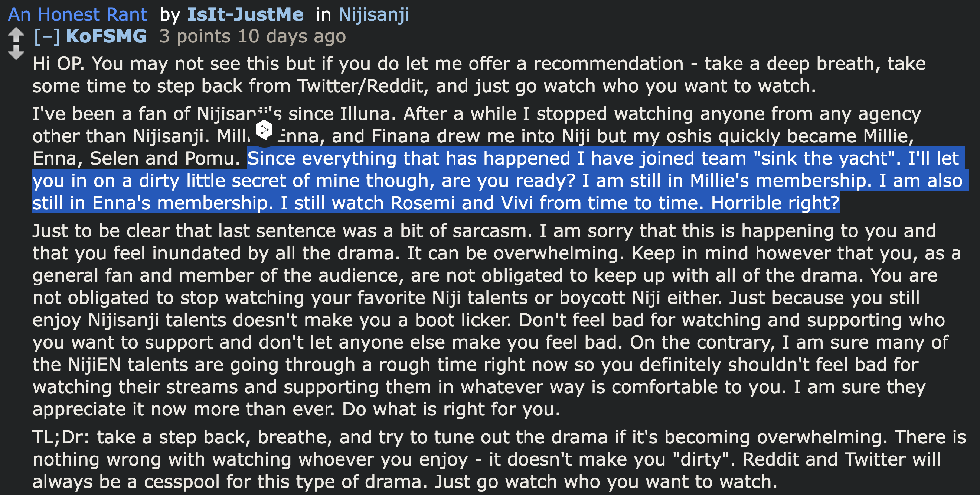Downvote KoFSMG's comment
Image resolution: width=980 pixels, height=495 pixels.
tap(16, 52)
